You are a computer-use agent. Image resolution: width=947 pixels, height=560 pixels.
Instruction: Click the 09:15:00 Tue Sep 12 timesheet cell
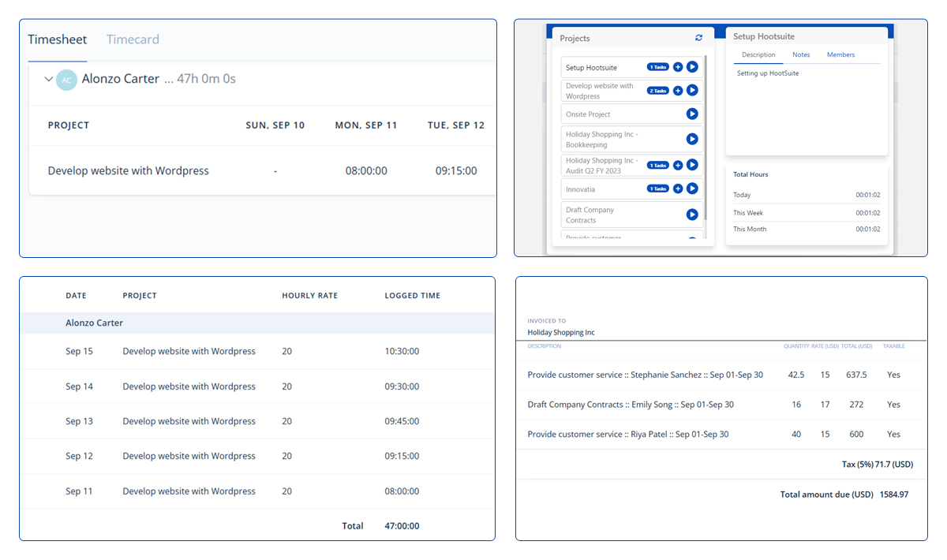[456, 170]
